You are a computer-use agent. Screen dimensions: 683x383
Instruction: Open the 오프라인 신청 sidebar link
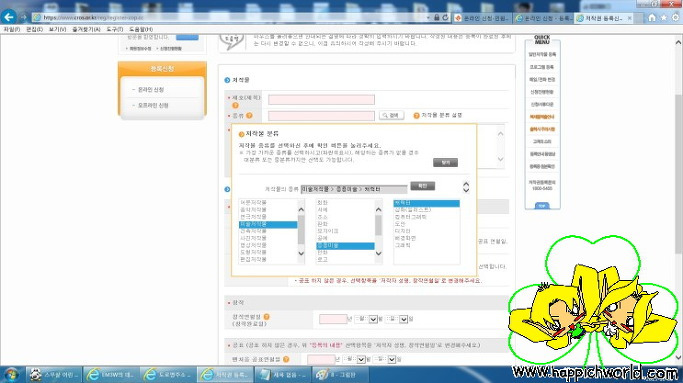point(153,105)
